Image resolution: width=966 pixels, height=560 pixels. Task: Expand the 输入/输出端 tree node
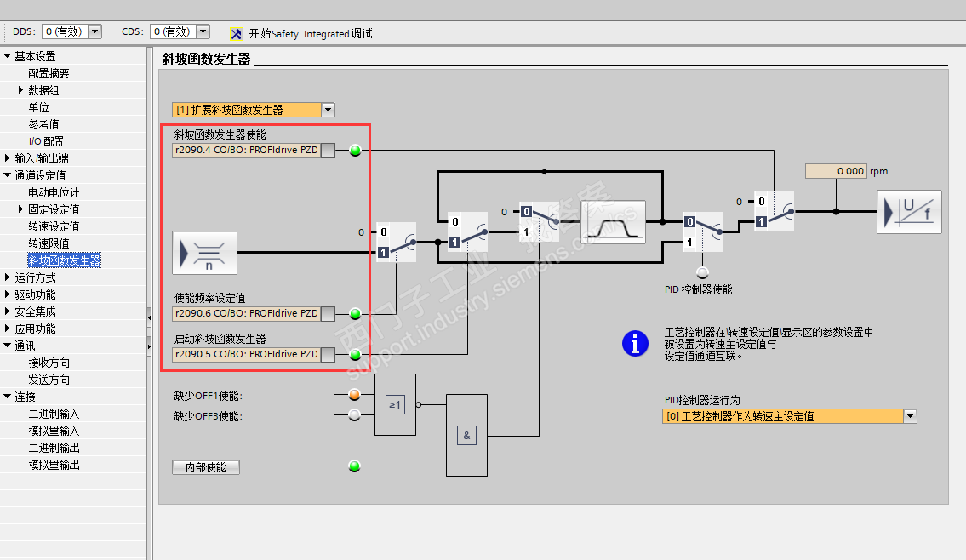8,158
